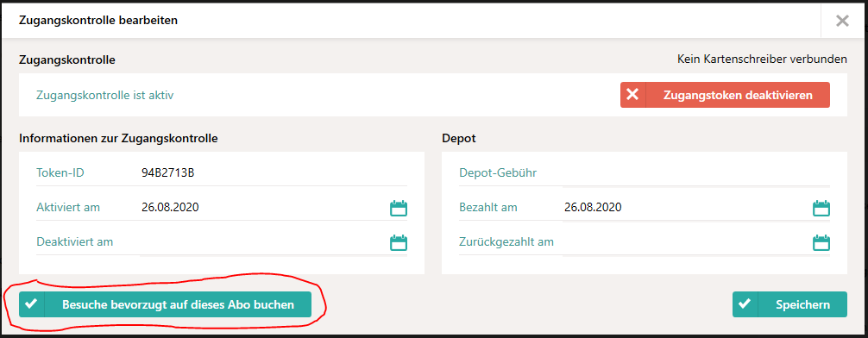Click the Bezahlt am date 26.08.2020
868x338 pixels.
click(593, 208)
